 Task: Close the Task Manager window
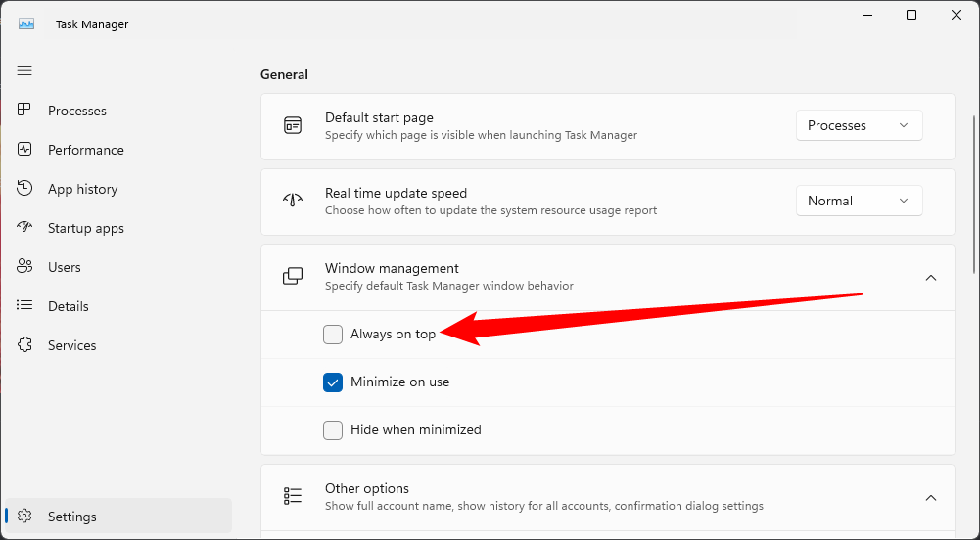(x=957, y=15)
